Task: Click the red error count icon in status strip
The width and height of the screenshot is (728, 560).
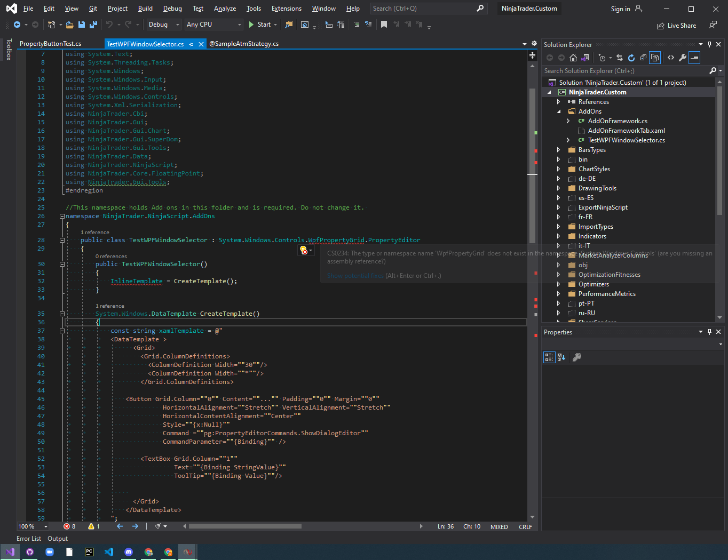Action: [x=67, y=526]
